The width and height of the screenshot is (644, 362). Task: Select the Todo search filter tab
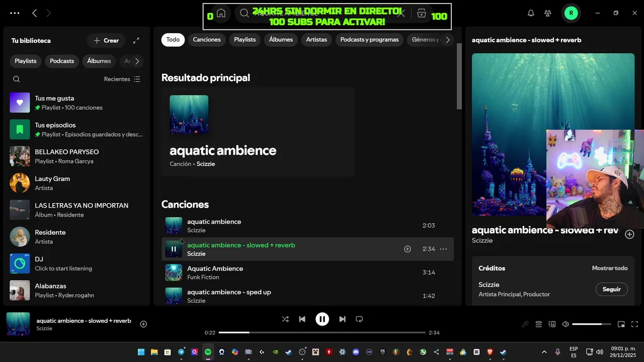coord(173,40)
